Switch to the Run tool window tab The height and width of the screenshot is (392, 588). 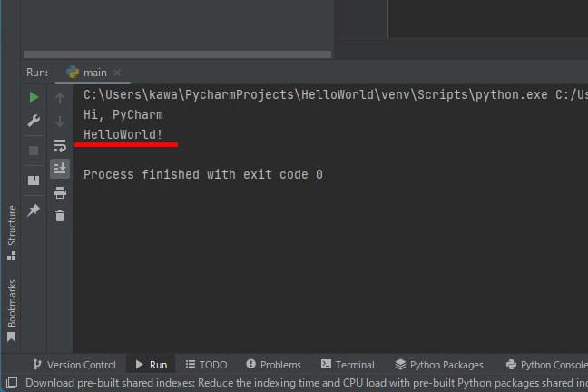tap(152, 365)
